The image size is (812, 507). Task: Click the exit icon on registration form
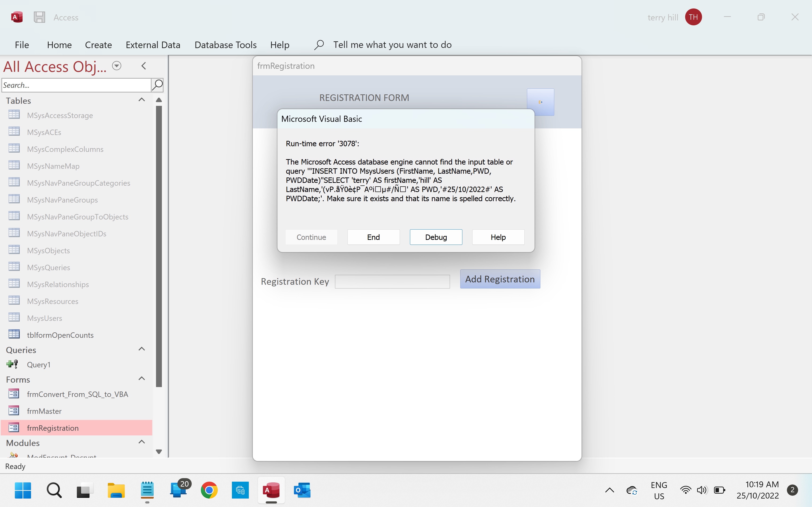click(540, 102)
